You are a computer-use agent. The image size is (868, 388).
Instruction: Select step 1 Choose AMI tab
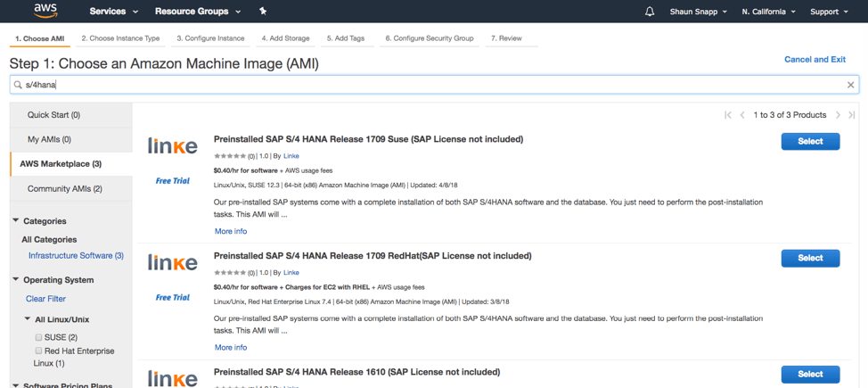[x=40, y=38]
